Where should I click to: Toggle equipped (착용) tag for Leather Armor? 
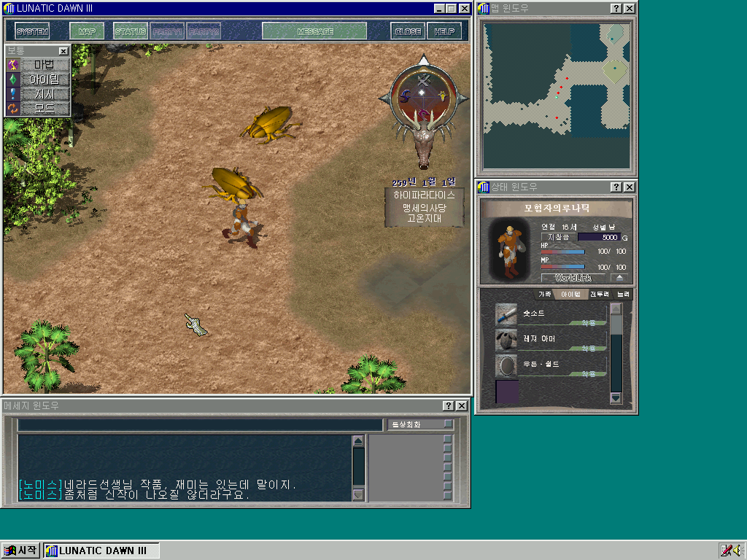tap(589, 349)
